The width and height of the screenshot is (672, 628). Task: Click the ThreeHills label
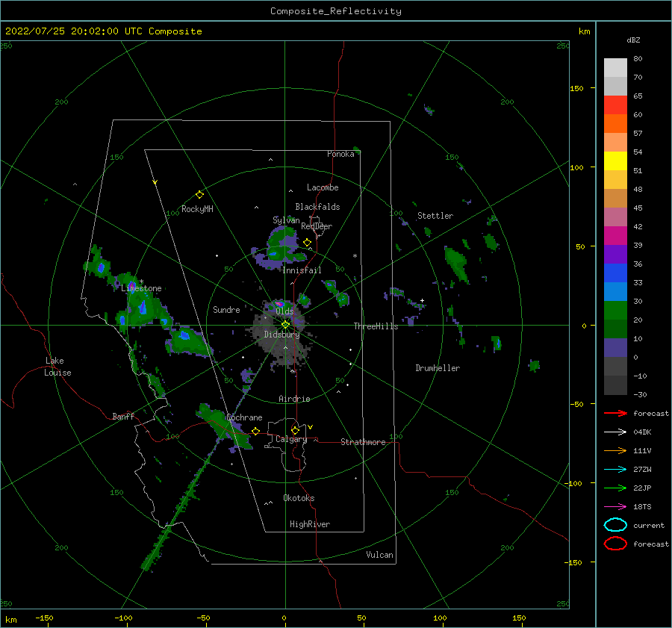[376, 326]
